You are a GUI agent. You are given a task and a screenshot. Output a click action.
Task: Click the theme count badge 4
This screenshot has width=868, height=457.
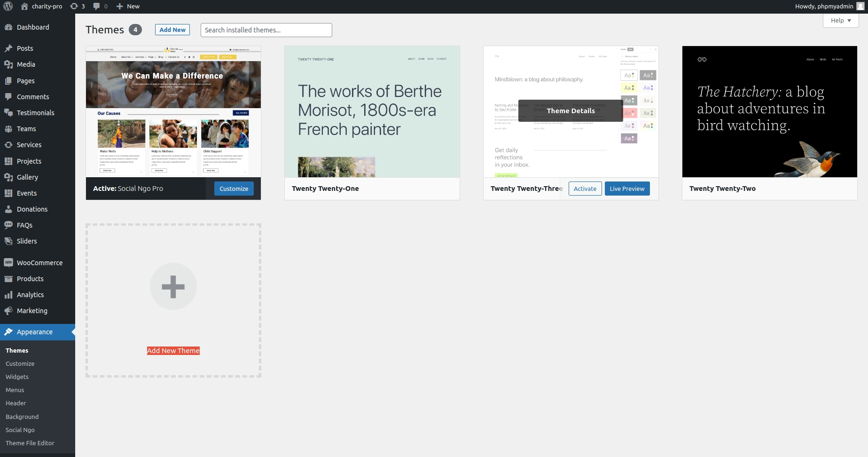click(x=135, y=30)
